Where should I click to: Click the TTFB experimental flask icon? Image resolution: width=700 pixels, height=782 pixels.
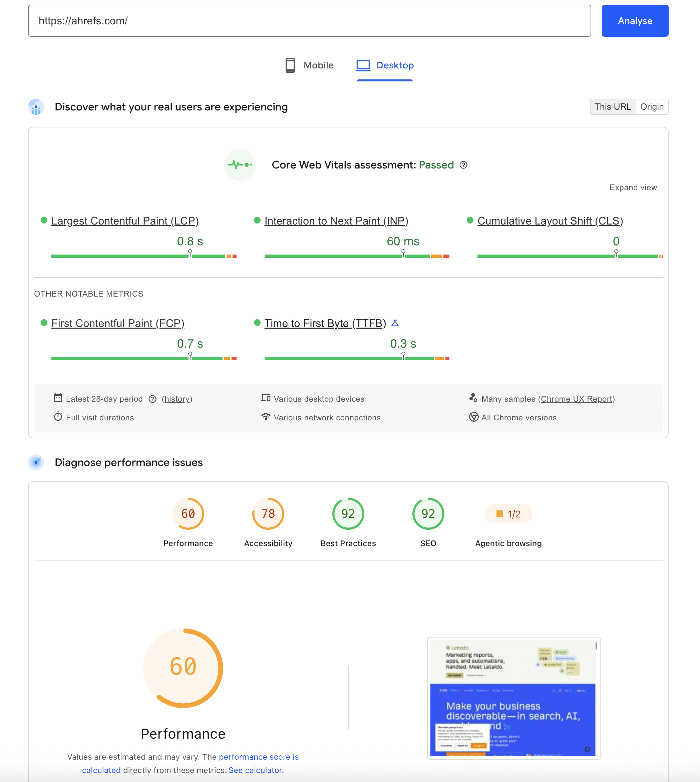pyautogui.click(x=395, y=323)
